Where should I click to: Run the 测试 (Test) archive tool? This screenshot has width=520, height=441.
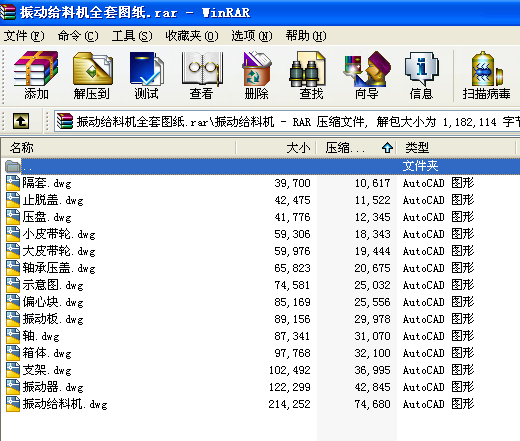(x=147, y=68)
